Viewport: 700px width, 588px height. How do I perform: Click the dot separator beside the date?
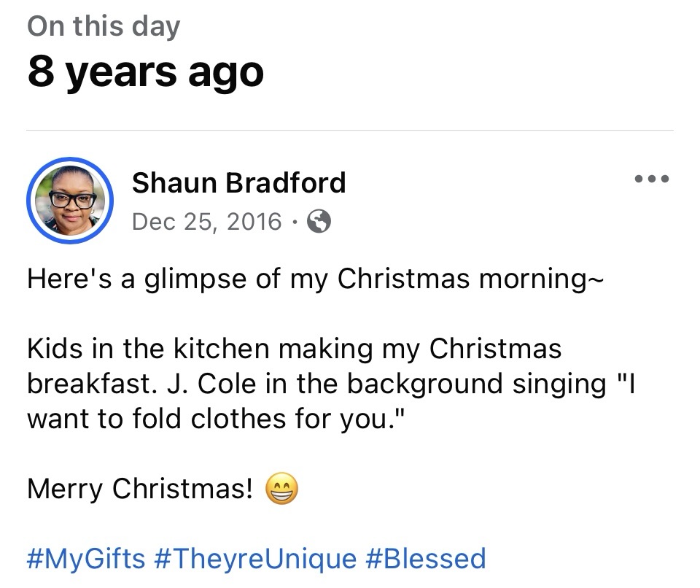[295, 221]
